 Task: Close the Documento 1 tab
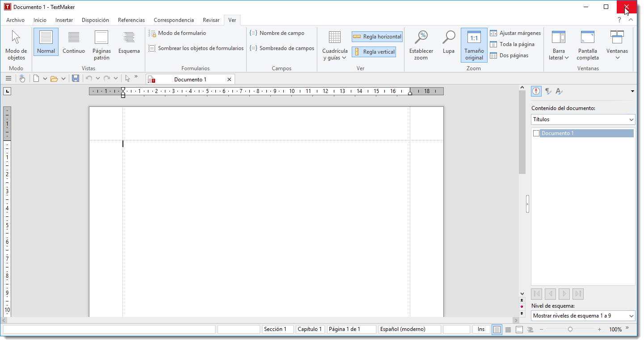[x=229, y=79]
